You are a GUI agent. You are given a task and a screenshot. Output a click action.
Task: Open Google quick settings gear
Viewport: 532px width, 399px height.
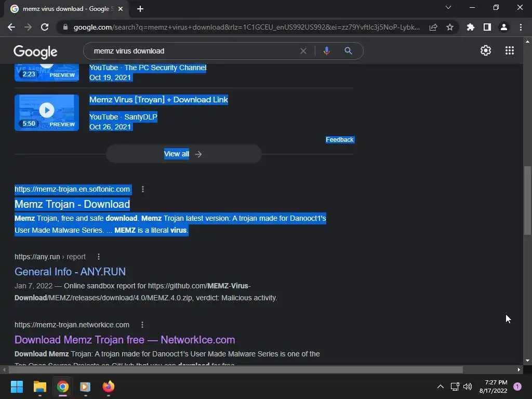point(486,50)
